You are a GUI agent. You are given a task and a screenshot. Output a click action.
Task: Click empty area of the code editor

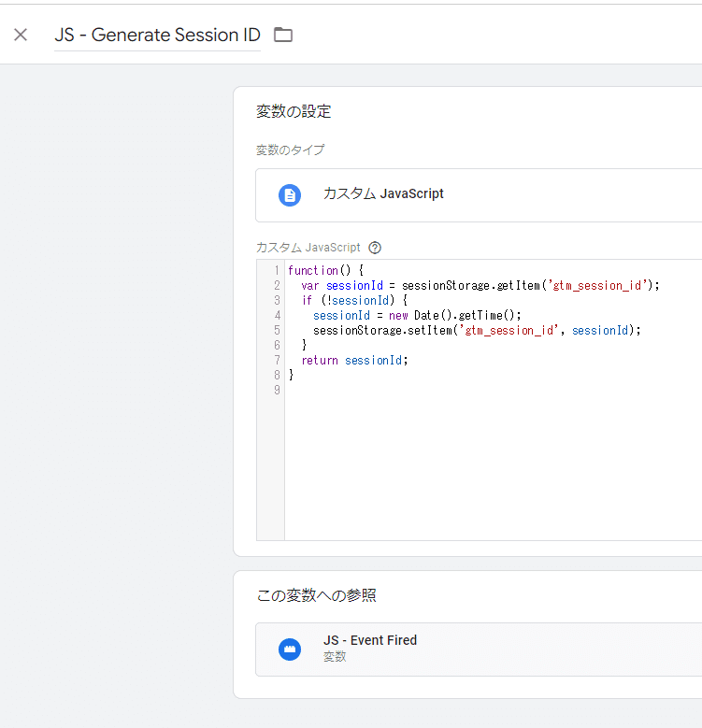(x=492, y=464)
